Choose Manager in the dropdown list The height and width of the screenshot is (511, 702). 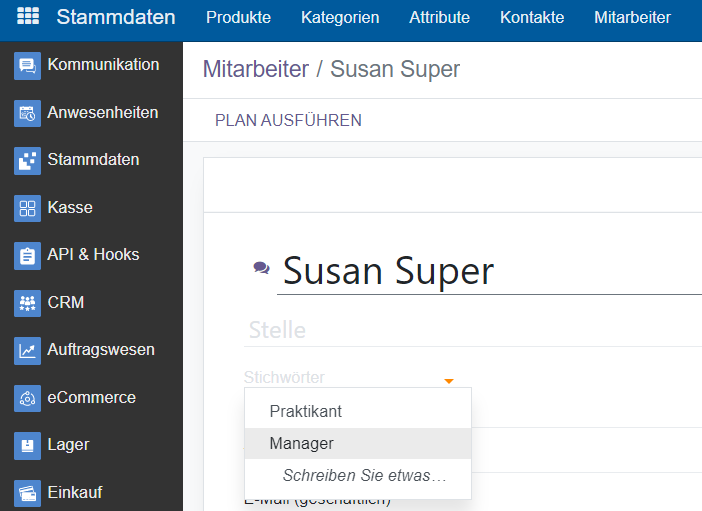(302, 443)
